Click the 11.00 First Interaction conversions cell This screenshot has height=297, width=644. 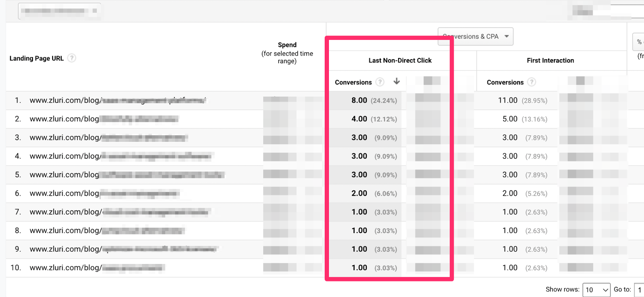(508, 100)
